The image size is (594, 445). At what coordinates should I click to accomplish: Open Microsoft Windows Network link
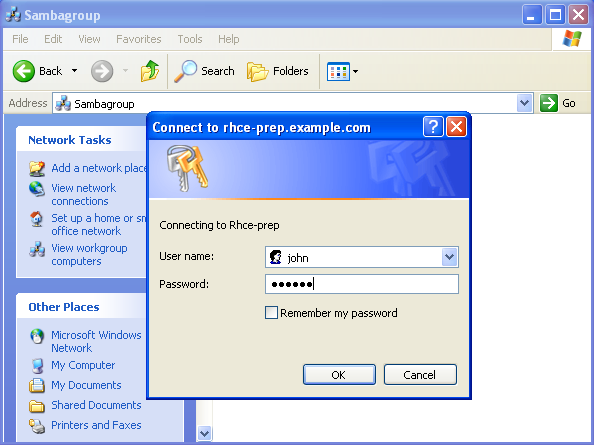[x=96, y=341]
